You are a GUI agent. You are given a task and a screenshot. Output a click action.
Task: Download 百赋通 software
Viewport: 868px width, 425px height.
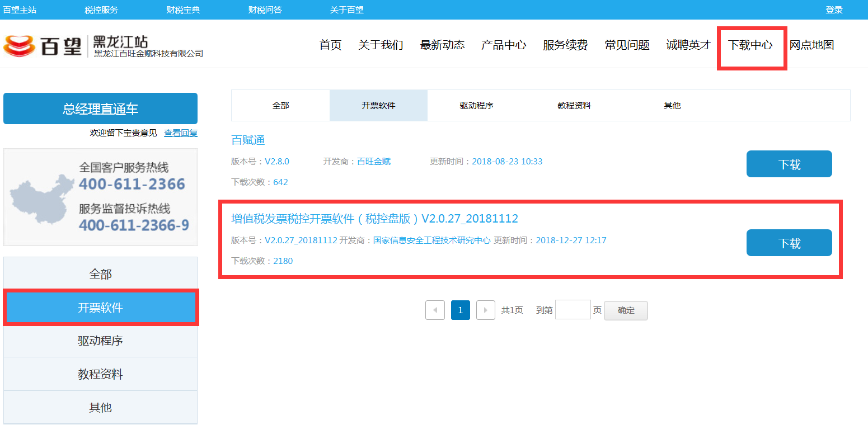click(789, 164)
